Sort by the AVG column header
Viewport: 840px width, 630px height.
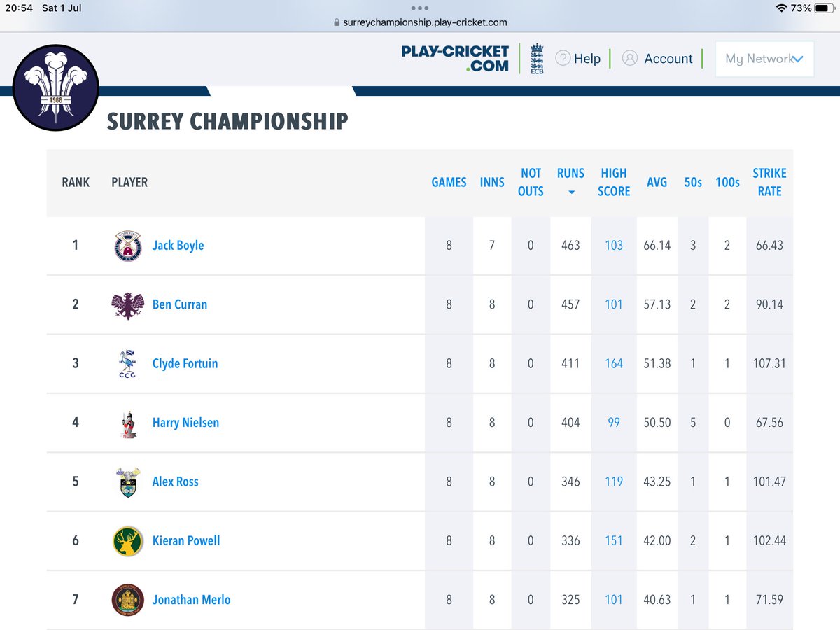657,182
